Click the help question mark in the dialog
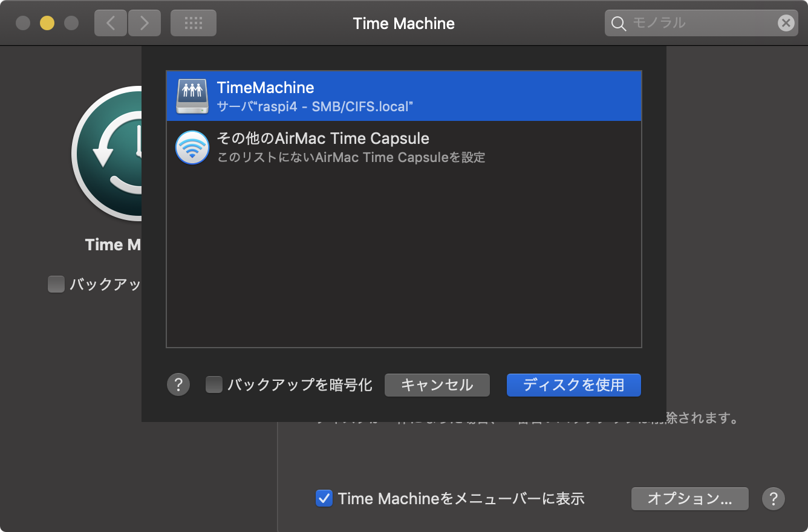 (178, 384)
